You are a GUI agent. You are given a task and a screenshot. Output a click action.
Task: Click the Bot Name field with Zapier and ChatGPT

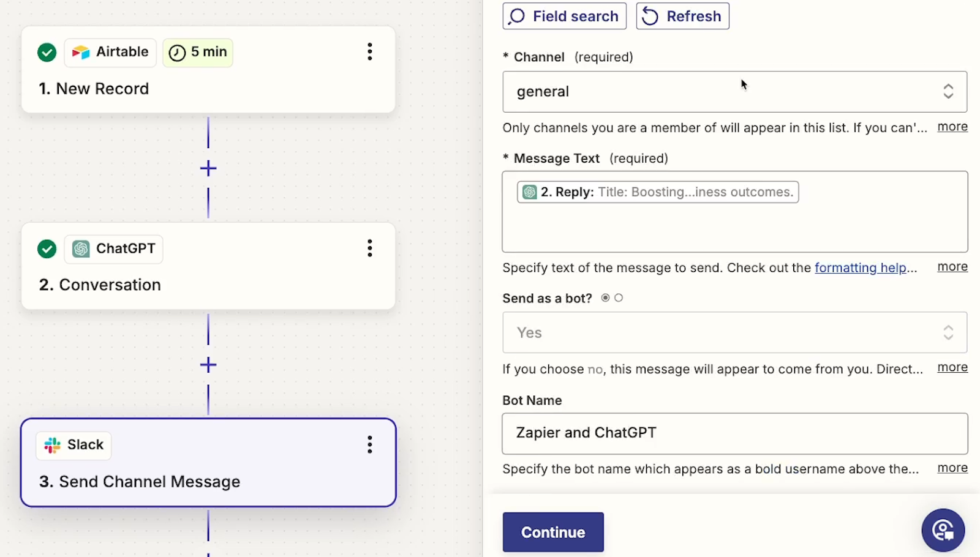pyautogui.click(x=735, y=433)
